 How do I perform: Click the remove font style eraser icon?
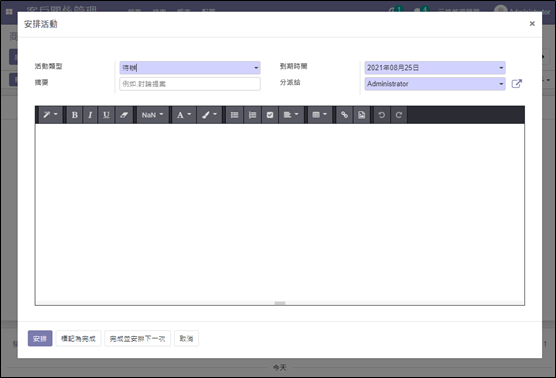coord(123,115)
